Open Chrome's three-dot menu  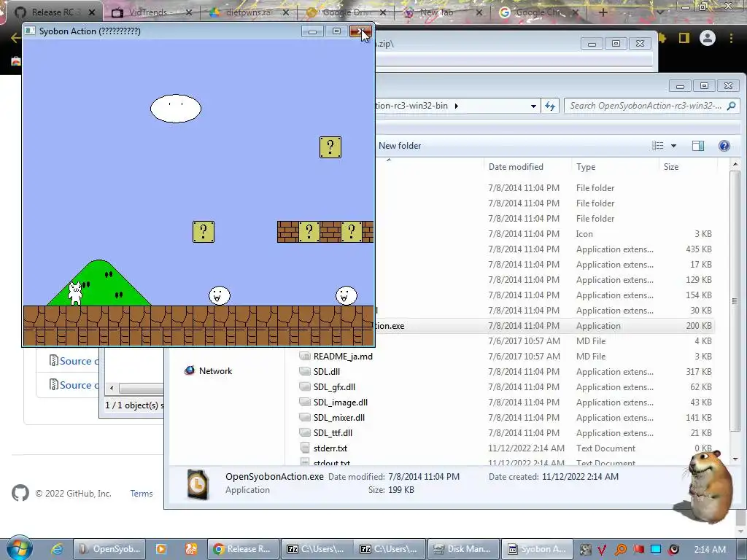pyautogui.click(x=731, y=38)
